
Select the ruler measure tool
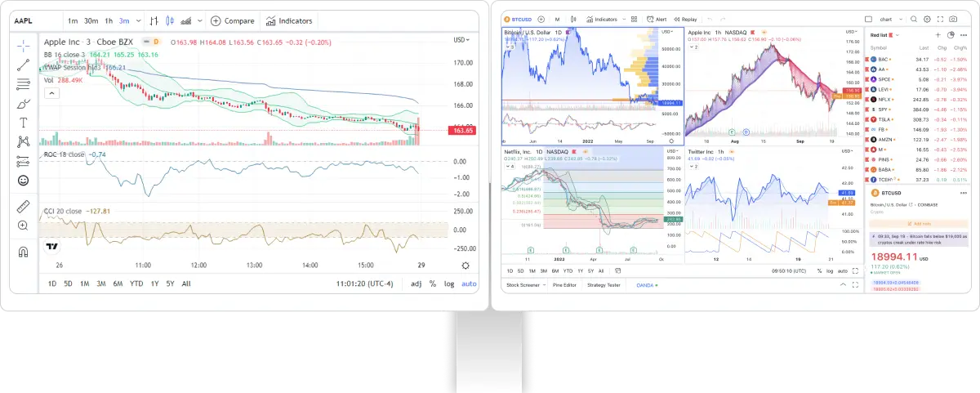[24, 206]
